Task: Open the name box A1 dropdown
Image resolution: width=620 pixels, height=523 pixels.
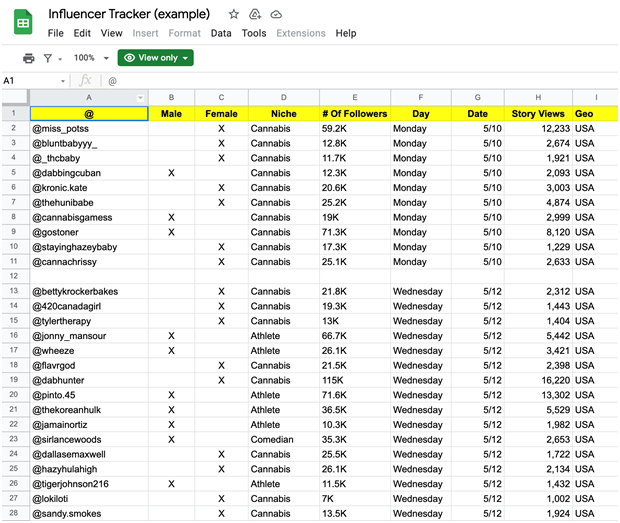Action: pos(62,81)
